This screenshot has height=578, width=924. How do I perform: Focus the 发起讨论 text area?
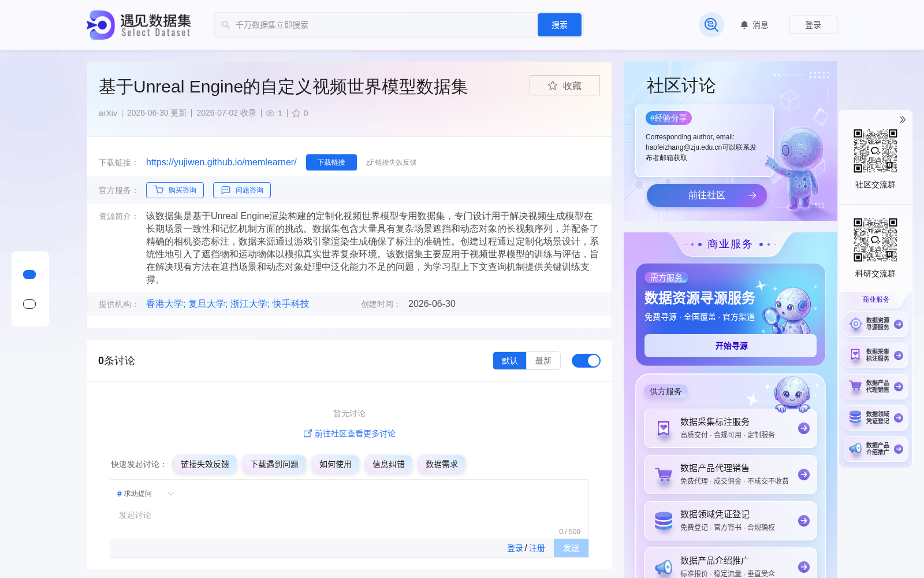[349, 515]
